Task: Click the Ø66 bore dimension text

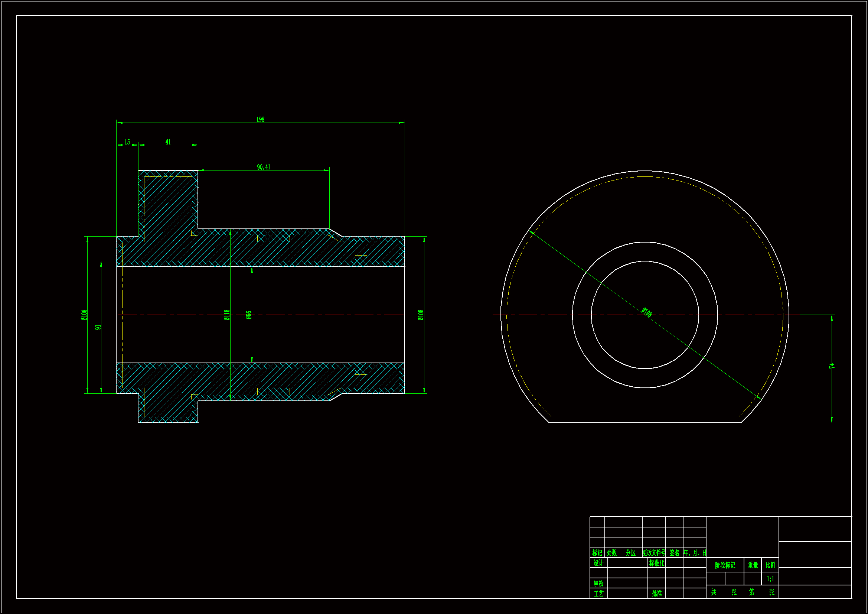Action: click(x=249, y=315)
